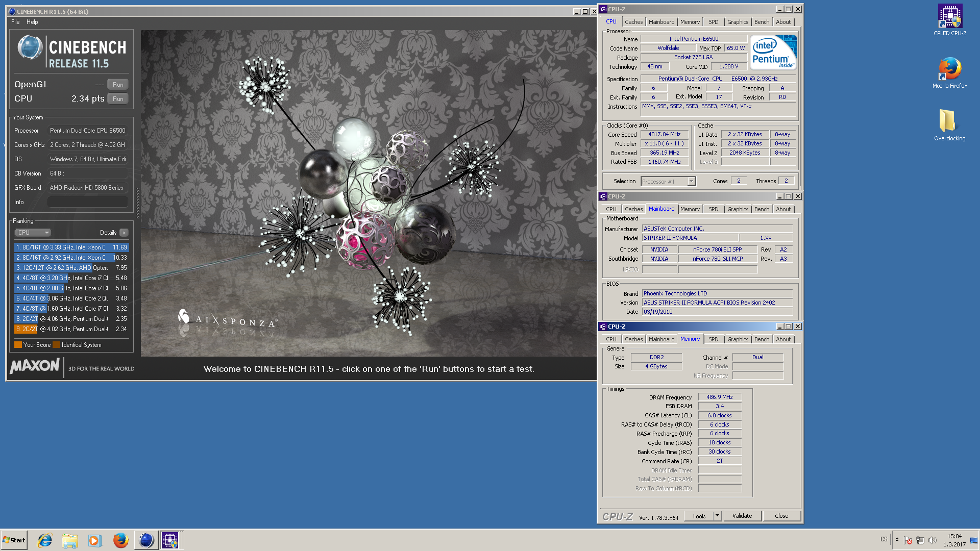
Task: Open About tab in top CPU-Z window
Action: coord(783,22)
